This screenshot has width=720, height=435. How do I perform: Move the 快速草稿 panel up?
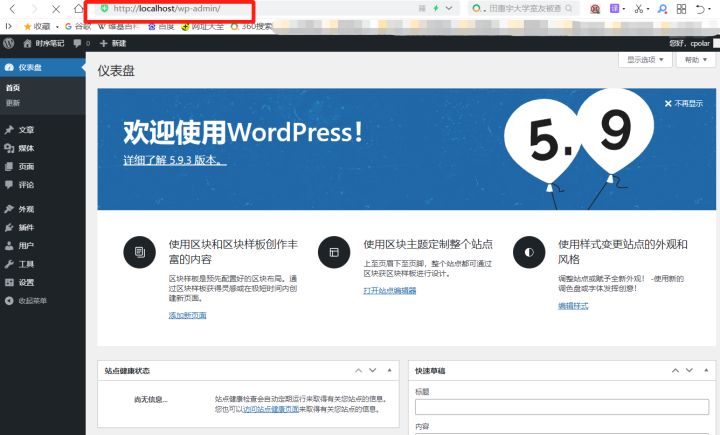pos(675,370)
